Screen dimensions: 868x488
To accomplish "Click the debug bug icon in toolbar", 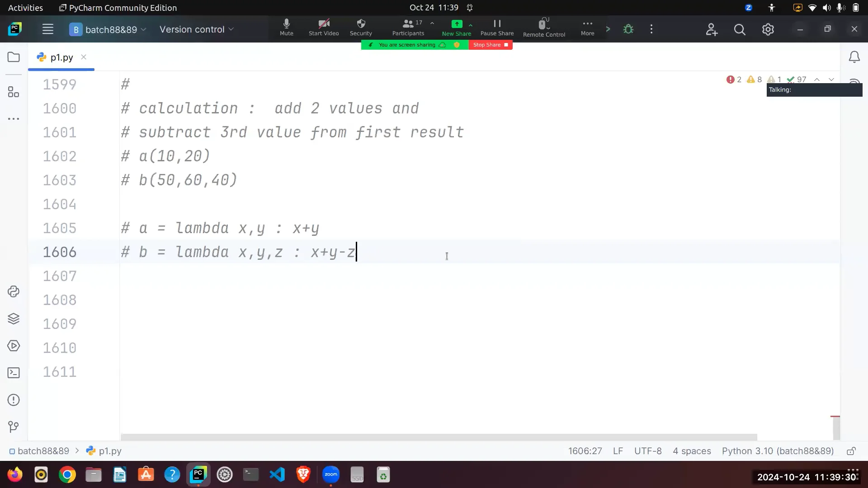I will [628, 28].
